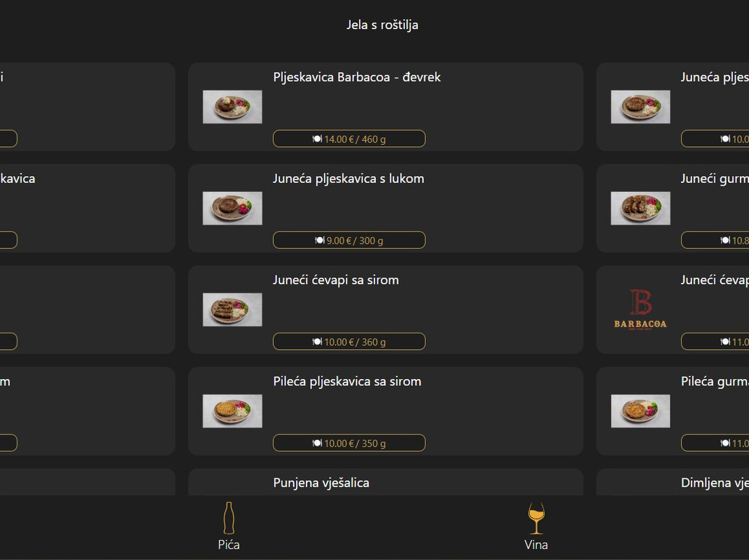Click the top-right Juneća pljeskavica dish photo
This screenshot has width=749, height=560.
click(x=640, y=107)
